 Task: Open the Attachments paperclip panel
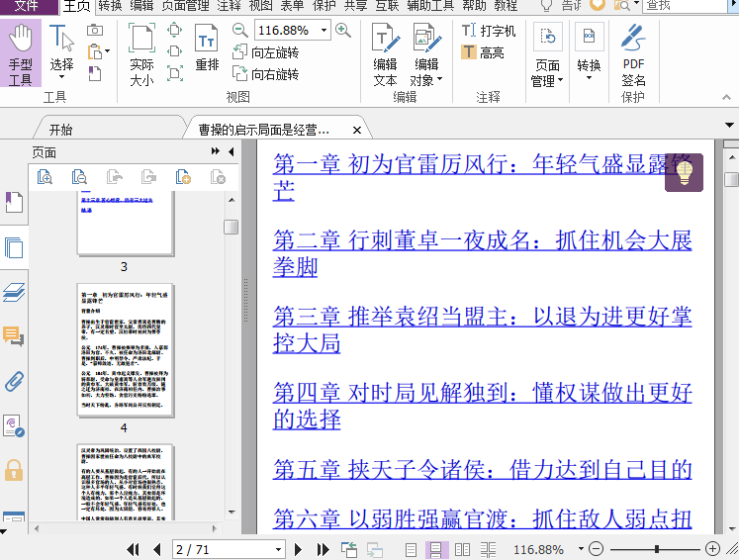(x=14, y=381)
